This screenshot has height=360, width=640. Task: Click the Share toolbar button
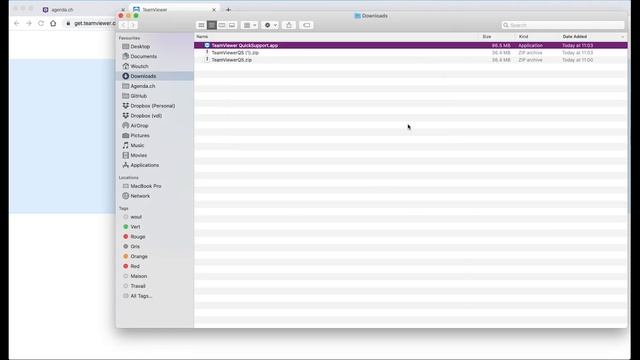(289, 25)
